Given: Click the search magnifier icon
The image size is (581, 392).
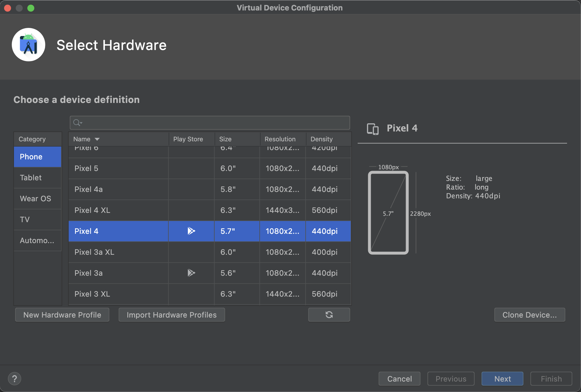Looking at the screenshot, I should coord(76,123).
